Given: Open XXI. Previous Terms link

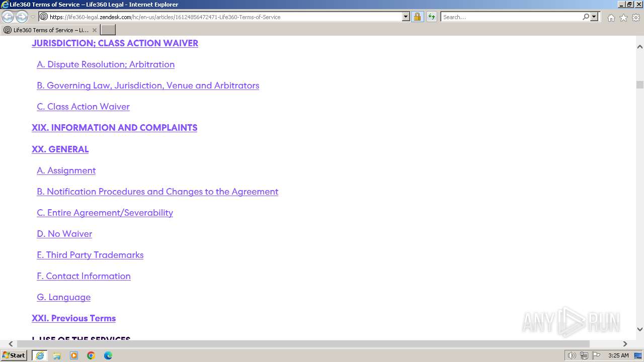Looking at the screenshot, I should point(73,318).
